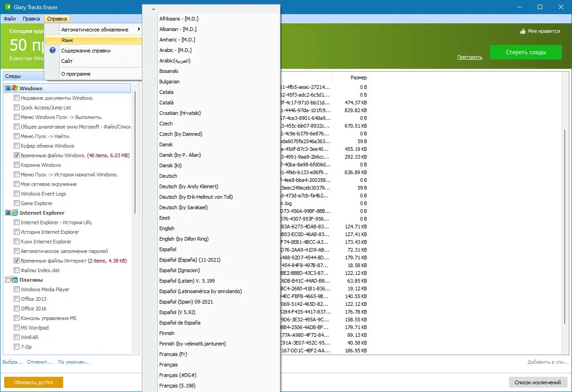The height and width of the screenshot is (392, 572).
Task: Expand the Автоматическое обновление submenu arrow
Action: tap(139, 30)
